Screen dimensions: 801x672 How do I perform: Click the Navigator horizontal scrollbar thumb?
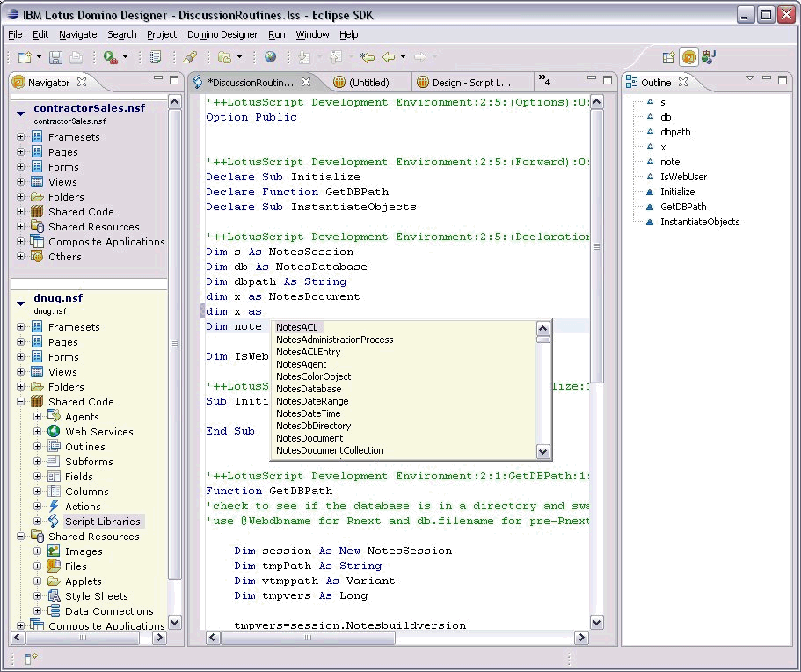[83, 637]
